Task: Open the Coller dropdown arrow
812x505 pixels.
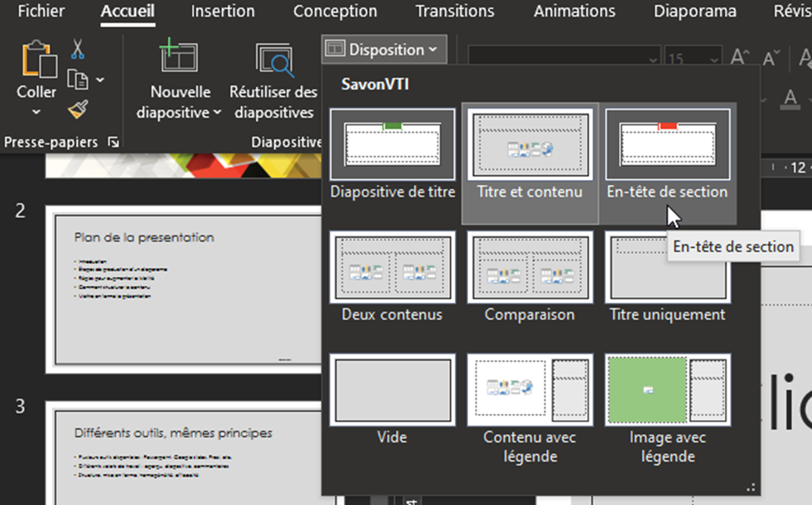Action: [x=36, y=113]
